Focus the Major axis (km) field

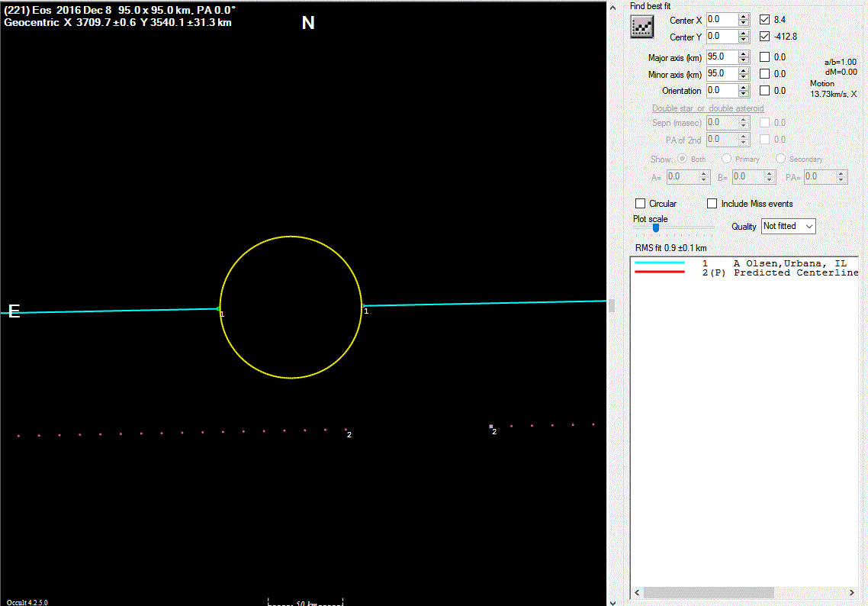click(x=722, y=56)
